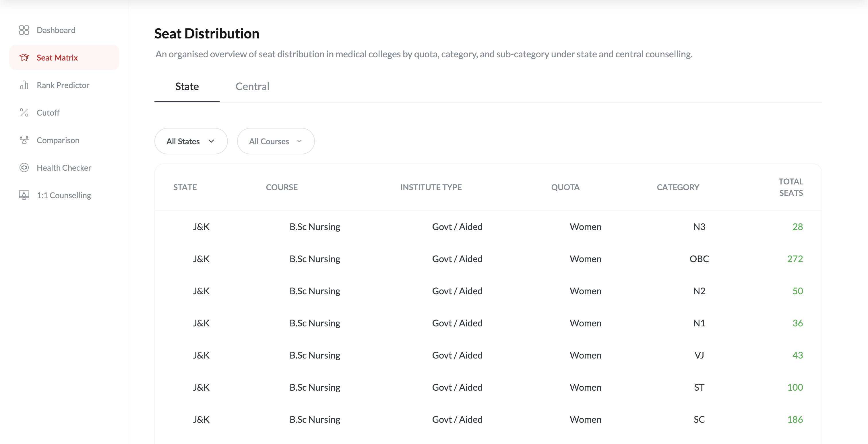Select the OBC row with 272 seats
The image size is (868, 444).
[x=488, y=259]
